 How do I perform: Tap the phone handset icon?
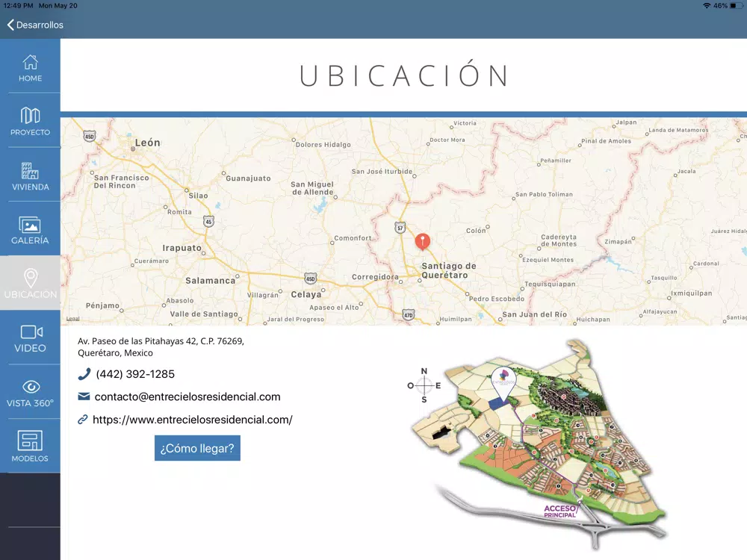point(84,374)
